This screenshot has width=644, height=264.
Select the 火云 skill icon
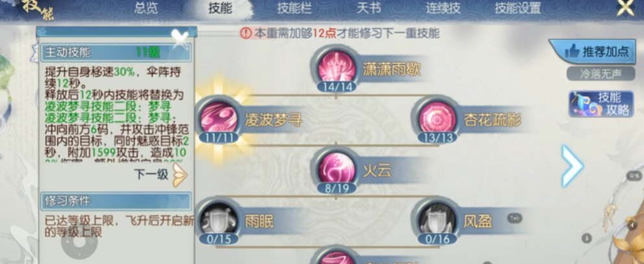(x=337, y=169)
